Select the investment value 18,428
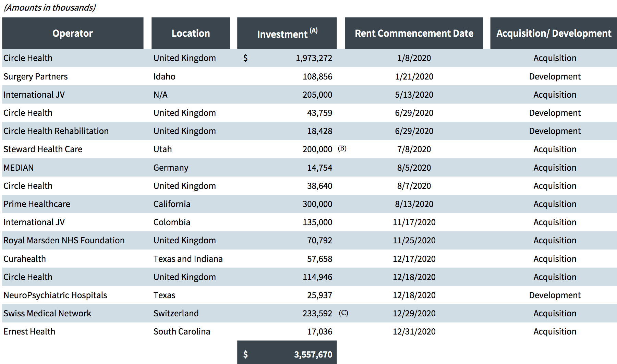This screenshot has width=617, height=364. pos(320,131)
